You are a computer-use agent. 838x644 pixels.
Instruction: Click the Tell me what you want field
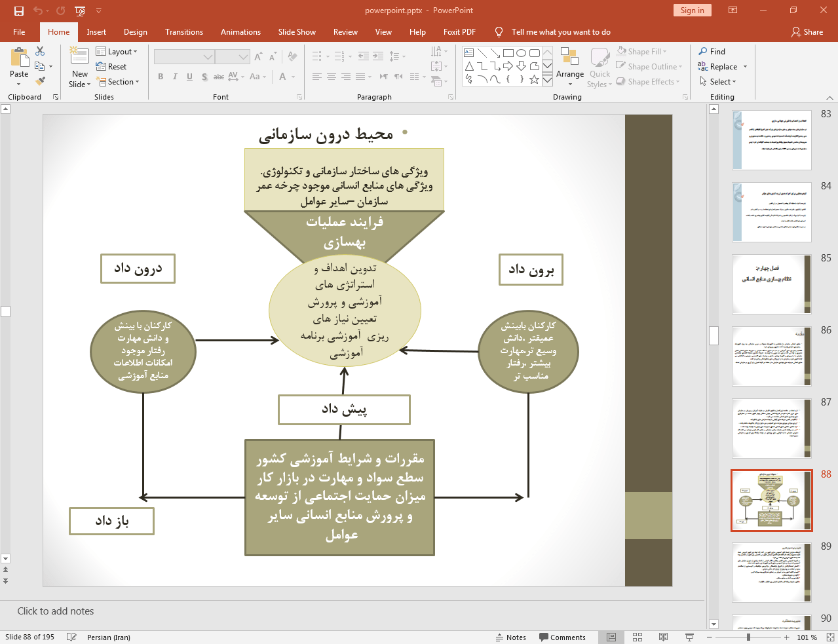[x=561, y=31]
